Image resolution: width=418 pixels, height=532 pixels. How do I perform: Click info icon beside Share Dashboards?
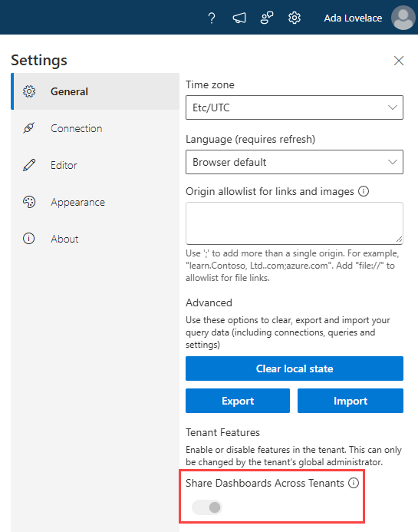click(x=354, y=483)
